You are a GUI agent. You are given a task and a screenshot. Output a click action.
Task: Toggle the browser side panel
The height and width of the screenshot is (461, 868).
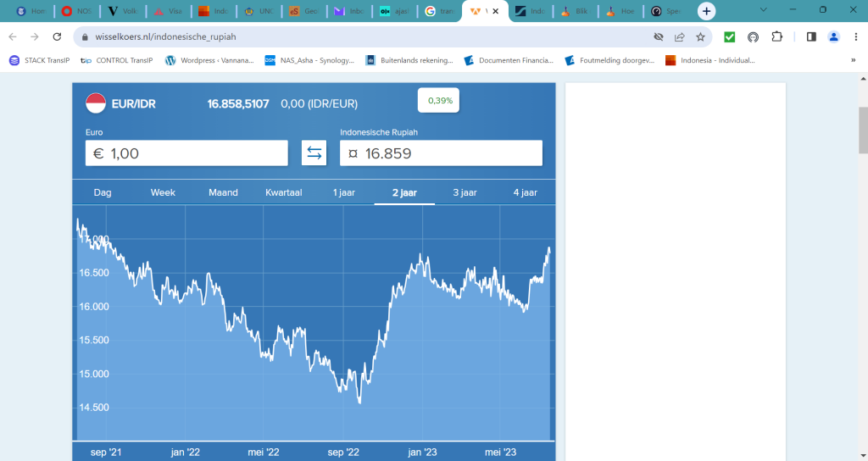[x=811, y=36]
